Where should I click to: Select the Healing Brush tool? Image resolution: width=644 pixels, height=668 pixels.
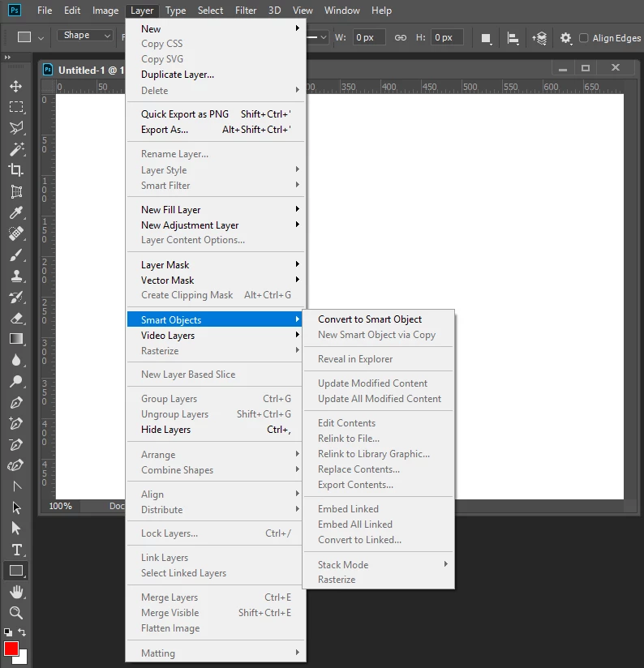16,233
